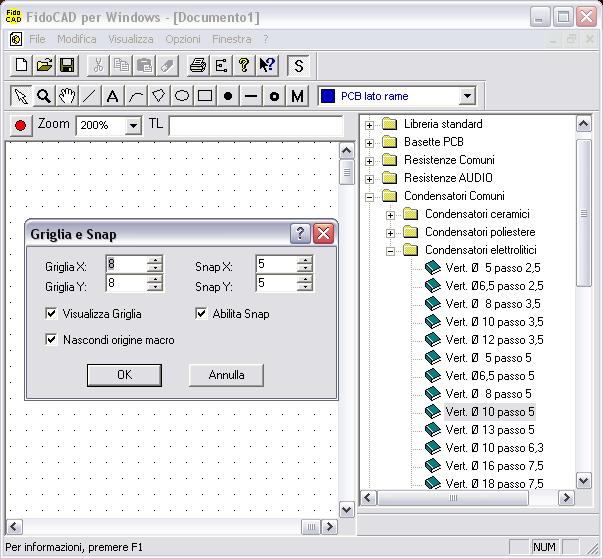This screenshot has height=559, width=603.
Task: Select the filled dot junction tool
Action: tap(228, 96)
